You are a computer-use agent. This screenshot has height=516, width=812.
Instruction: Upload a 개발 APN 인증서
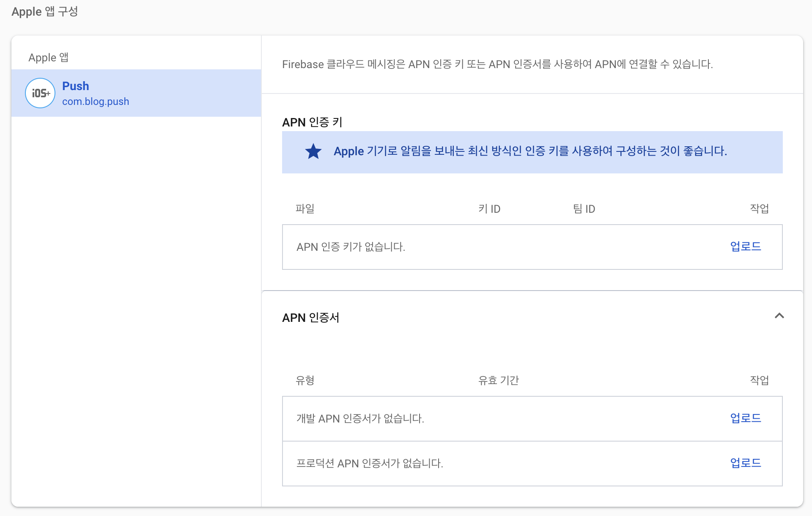745,418
